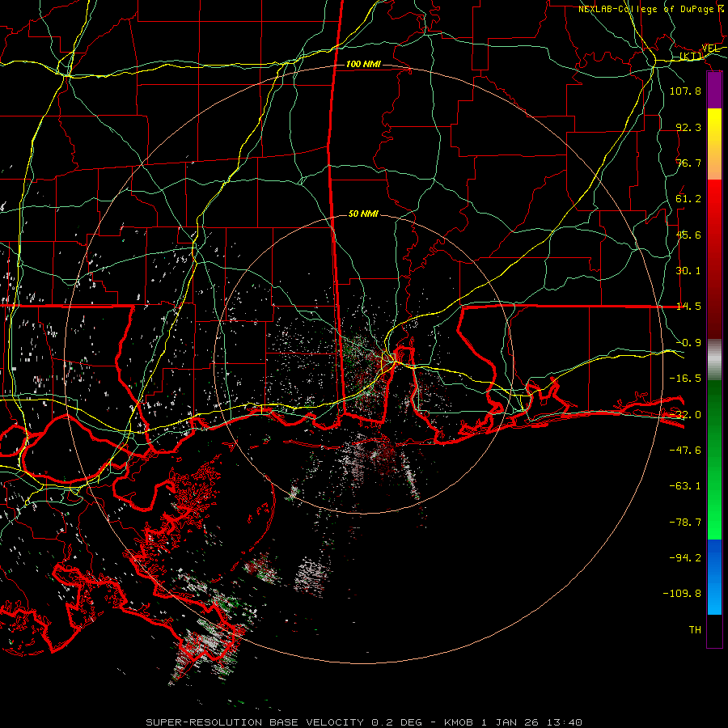This screenshot has width=728, height=728.
Task: Click the -47.6 scale value
Action: 685,451
